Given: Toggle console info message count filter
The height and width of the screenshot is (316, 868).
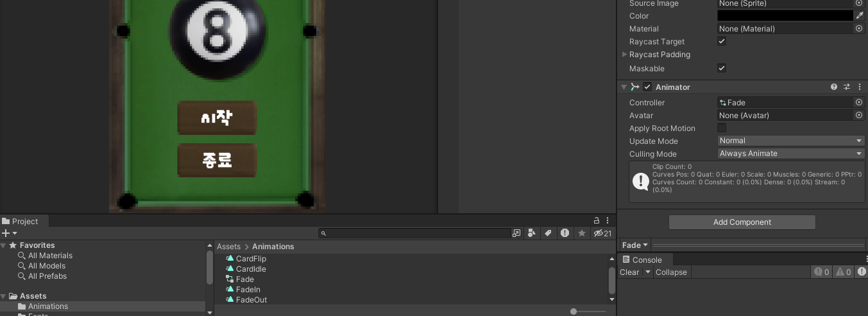Looking at the screenshot, I should pos(822,272).
